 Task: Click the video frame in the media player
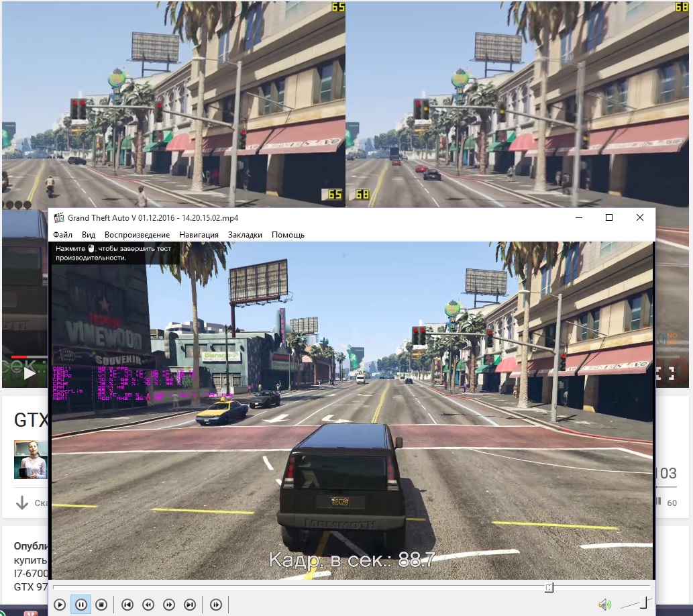pyautogui.click(x=352, y=411)
